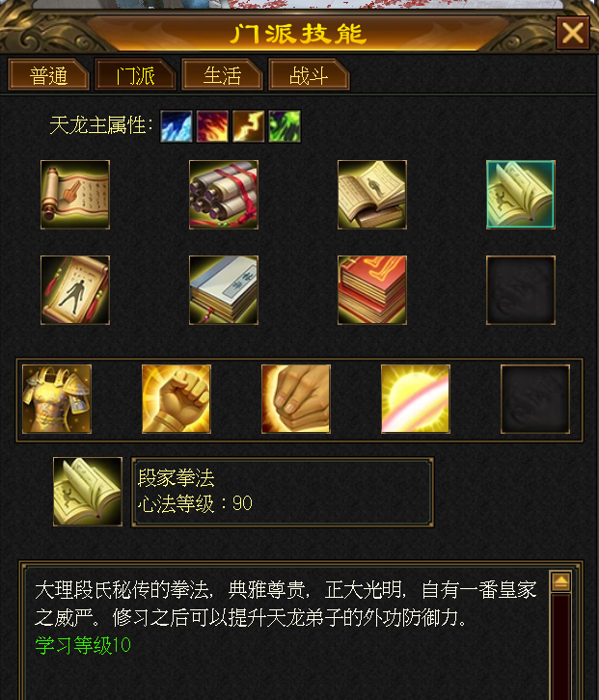This screenshot has width=599, height=700.
Task: Select the red stacked books icon
Action: [372, 290]
